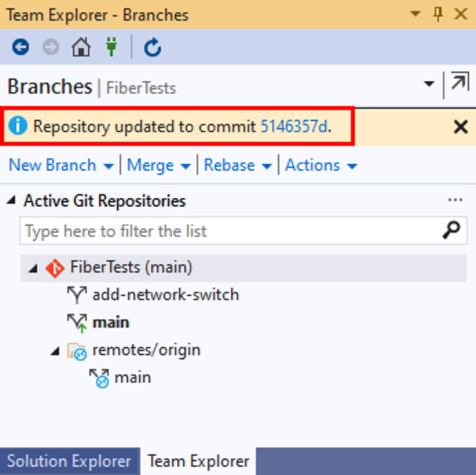Collapse the remotes/origin folder node
476x475 pixels.
pos(55,352)
